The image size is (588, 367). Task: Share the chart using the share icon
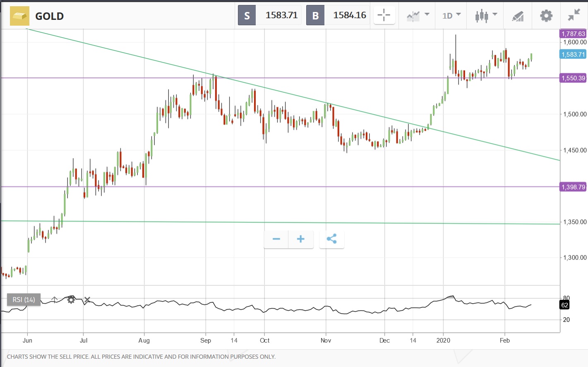[331, 239]
